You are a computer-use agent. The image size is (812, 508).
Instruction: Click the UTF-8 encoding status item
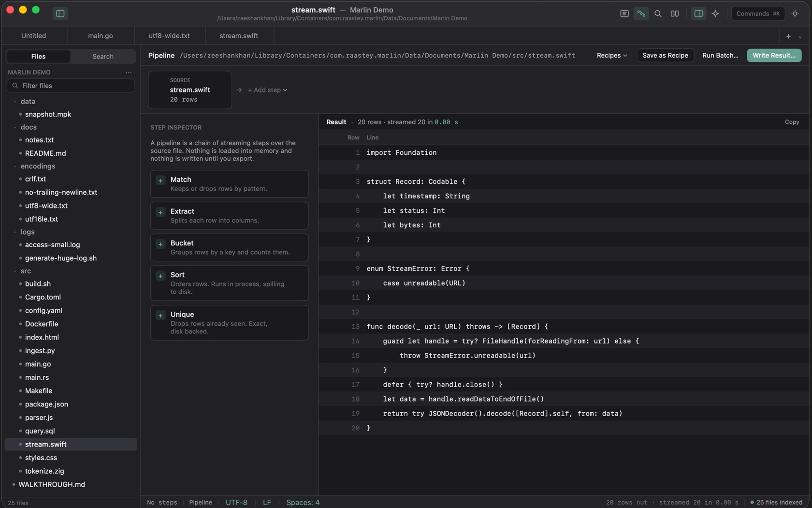[x=236, y=502]
